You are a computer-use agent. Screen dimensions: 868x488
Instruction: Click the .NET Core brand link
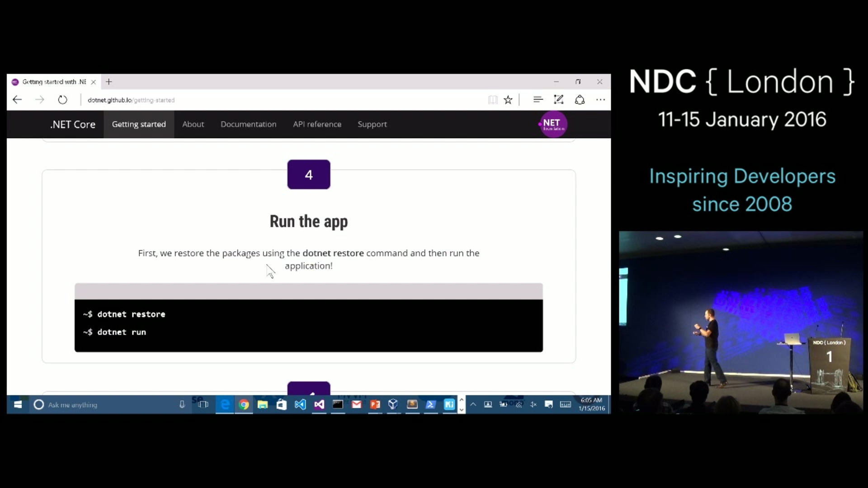point(73,124)
